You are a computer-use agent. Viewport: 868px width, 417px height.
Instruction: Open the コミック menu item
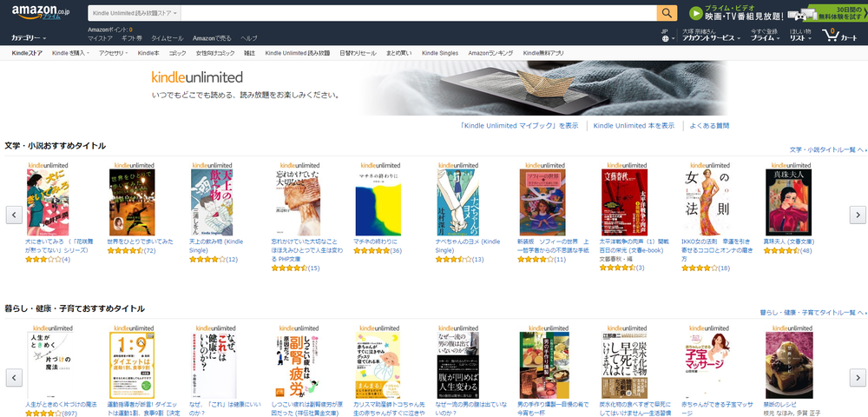pyautogui.click(x=178, y=53)
